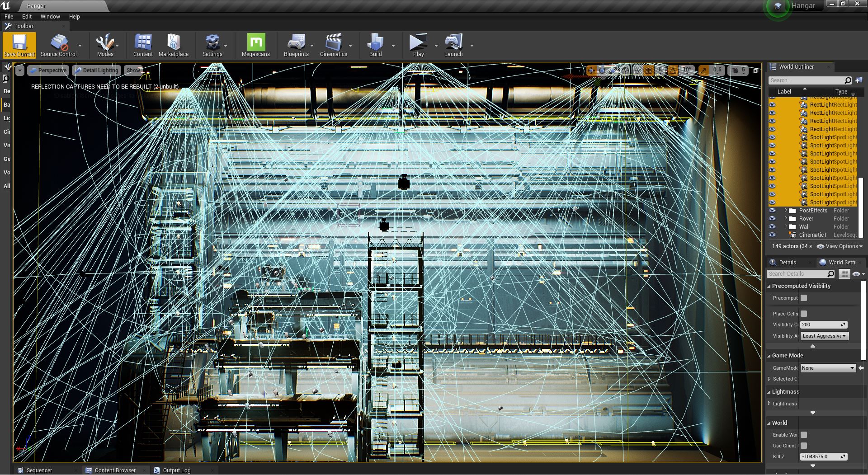Open the Help menu
868x475 pixels.
pos(74,17)
